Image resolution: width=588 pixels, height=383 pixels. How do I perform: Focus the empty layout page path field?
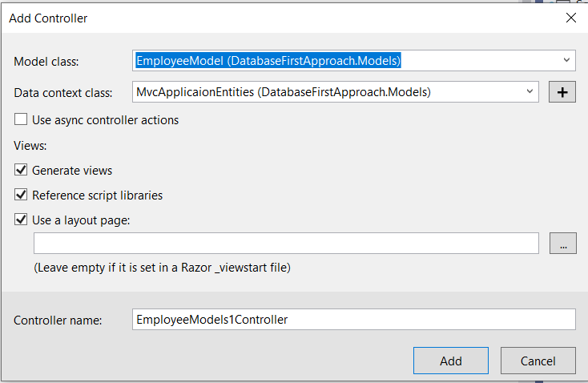286,243
